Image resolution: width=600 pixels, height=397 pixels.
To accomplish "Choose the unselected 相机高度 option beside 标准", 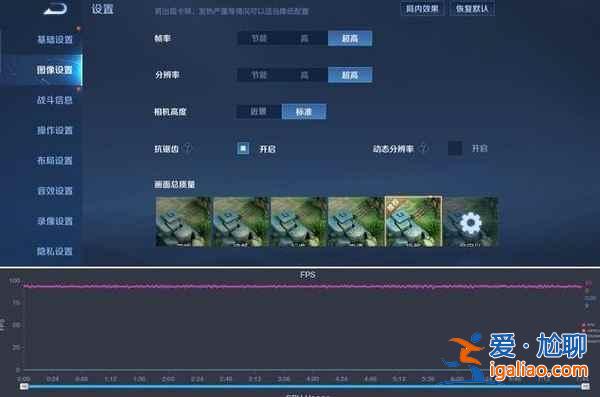I will (259, 111).
